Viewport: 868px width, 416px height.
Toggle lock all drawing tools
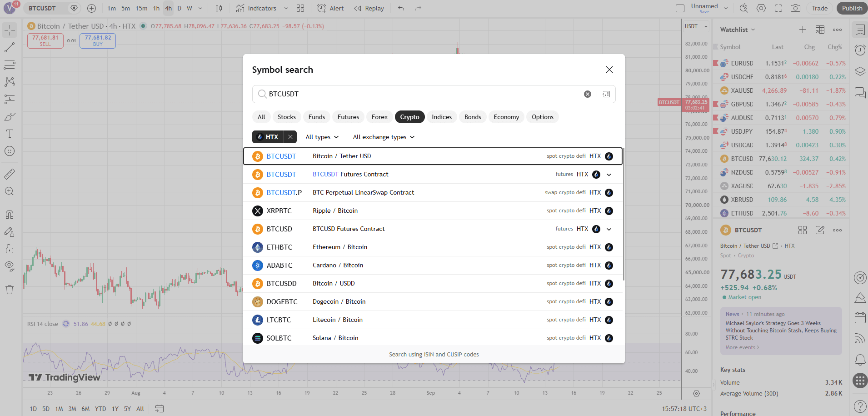[x=10, y=249]
